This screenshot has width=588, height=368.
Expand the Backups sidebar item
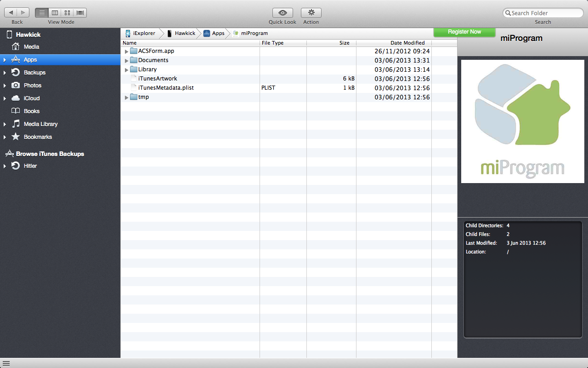coord(5,73)
